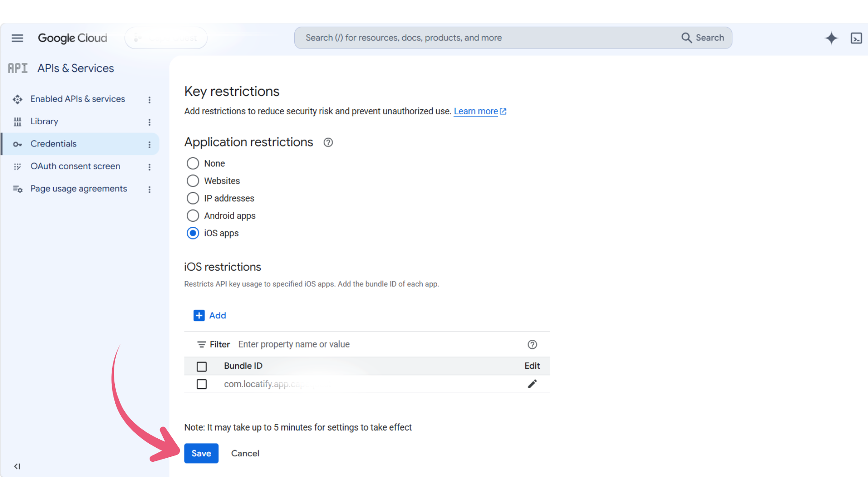
Task: Click the OAuth consent screen icon
Action: [18, 167]
